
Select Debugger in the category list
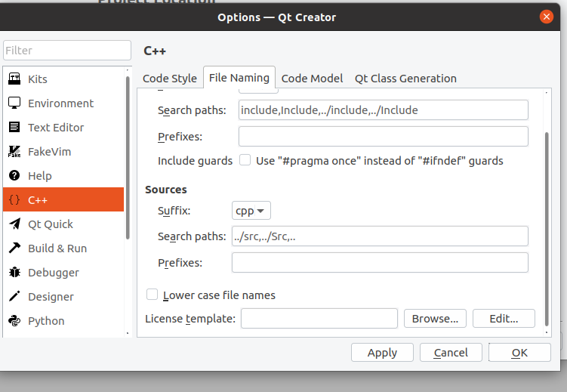pyautogui.click(x=54, y=273)
